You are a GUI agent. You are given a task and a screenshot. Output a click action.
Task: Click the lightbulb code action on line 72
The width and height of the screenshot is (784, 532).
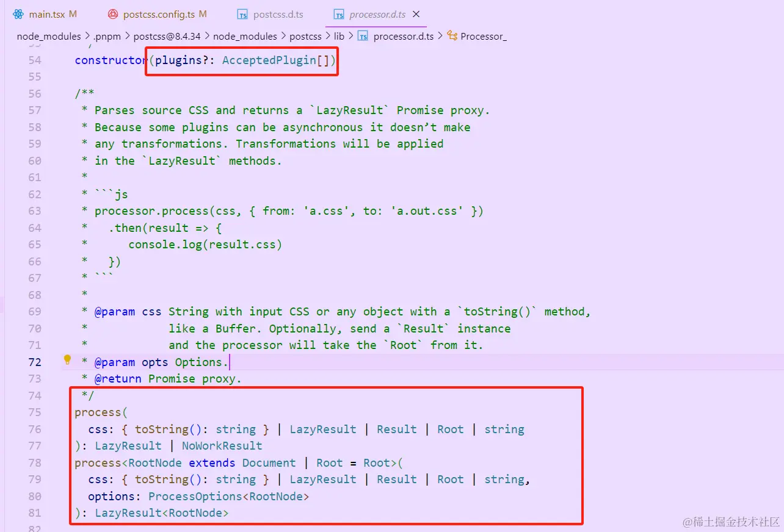[68, 360]
